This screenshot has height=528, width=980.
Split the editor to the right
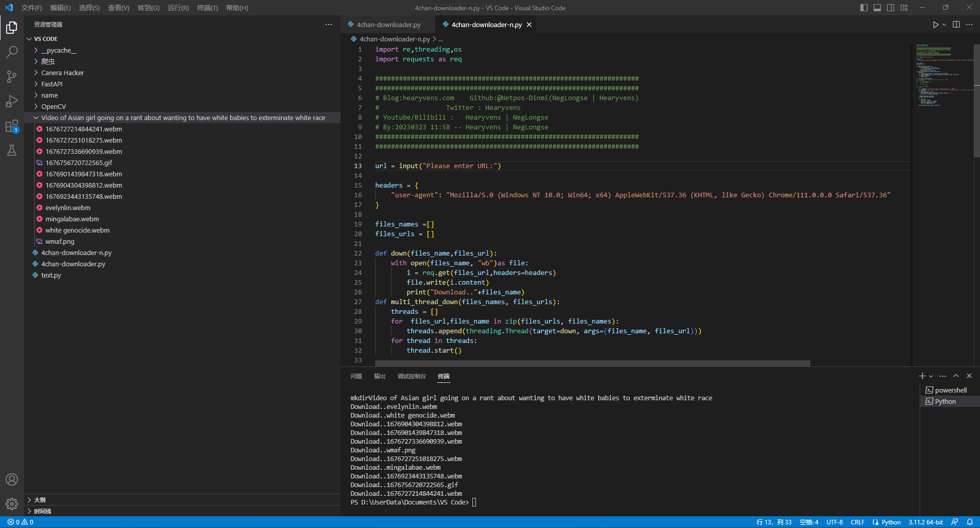point(956,25)
